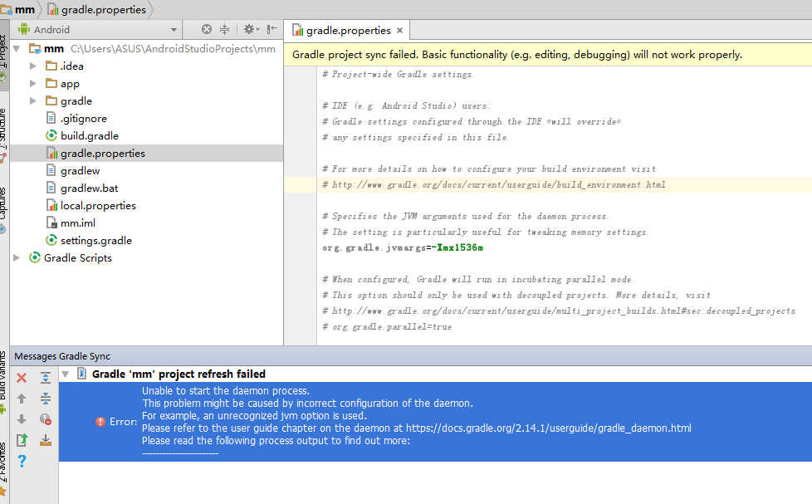Click the gradle.properties breadcrumb in navigation bar
This screenshot has height=504, width=812.
click(x=97, y=9)
